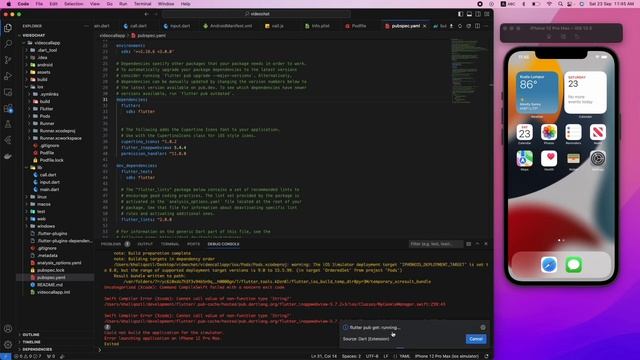The width and height of the screenshot is (640, 360).
Task: Expand the assets folder
Action: point(43,72)
